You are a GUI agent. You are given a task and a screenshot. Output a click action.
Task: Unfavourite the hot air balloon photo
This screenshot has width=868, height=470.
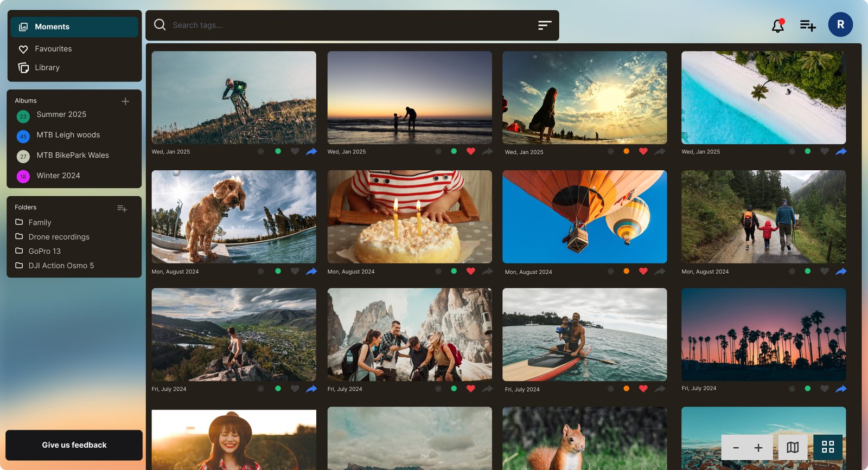click(643, 272)
